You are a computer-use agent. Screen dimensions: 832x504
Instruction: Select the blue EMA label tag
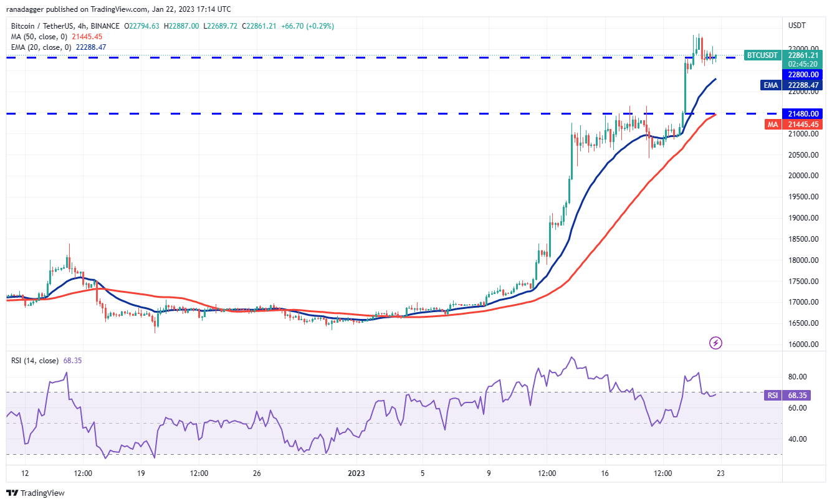click(x=770, y=85)
